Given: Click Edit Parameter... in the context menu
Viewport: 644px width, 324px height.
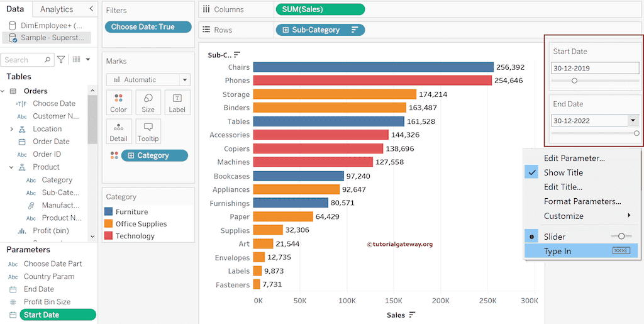Looking at the screenshot, I should pos(574,158).
